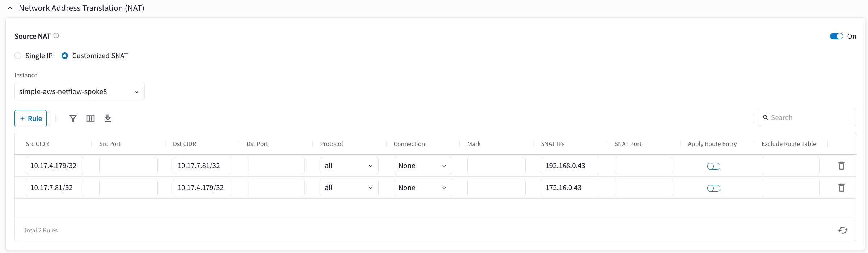Click the search magnifier icon

[765, 117]
